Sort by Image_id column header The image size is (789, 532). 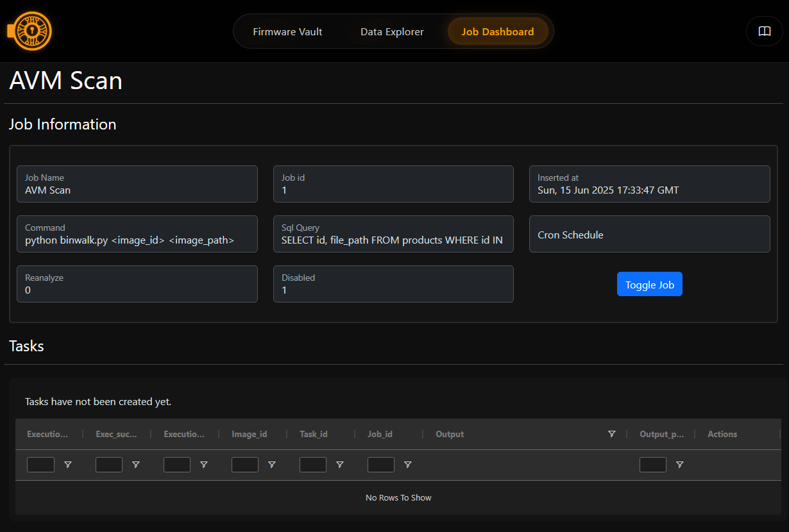coord(250,434)
